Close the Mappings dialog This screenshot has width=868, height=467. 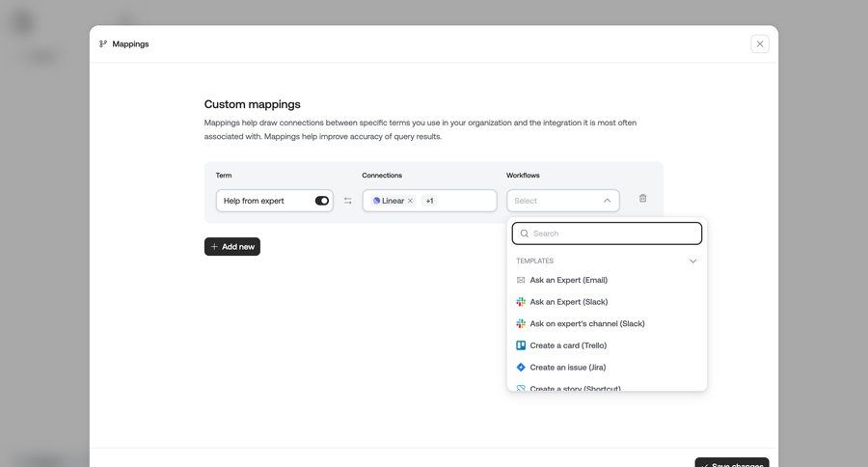pos(760,43)
